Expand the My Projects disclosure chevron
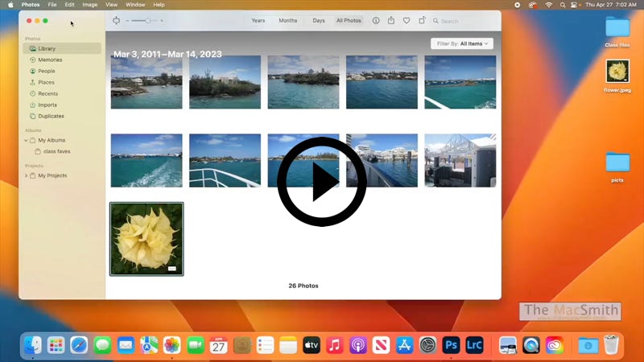 [26, 175]
